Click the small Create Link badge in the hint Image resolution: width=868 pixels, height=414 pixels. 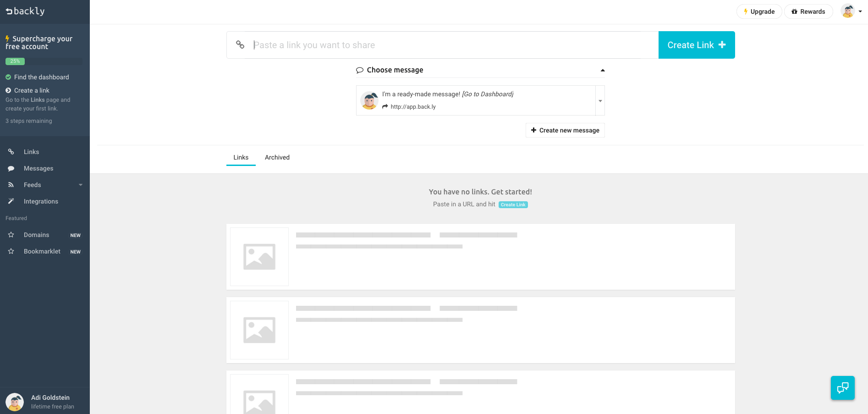click(x=513, y=204)
